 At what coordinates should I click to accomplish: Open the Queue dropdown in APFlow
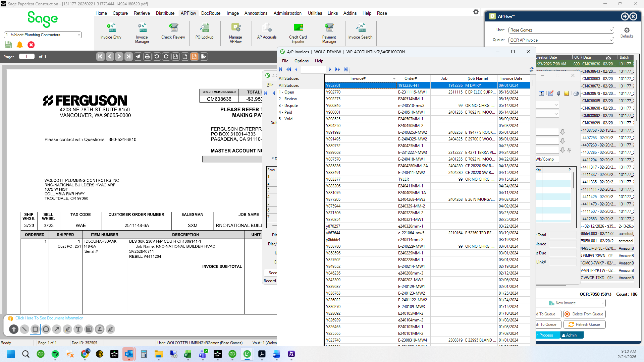coord(561,40)
